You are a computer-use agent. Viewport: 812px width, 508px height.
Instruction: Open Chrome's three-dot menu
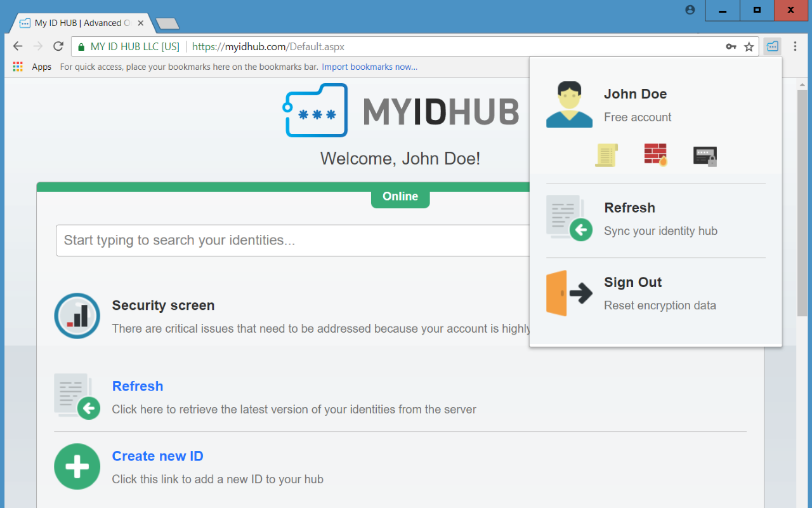click(x=795, y=46)
